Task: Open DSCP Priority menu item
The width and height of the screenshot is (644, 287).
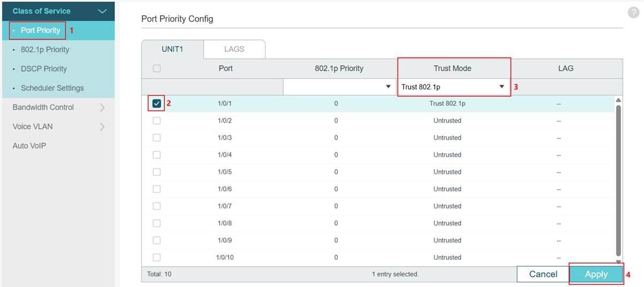Action: (x=44, y=69)
